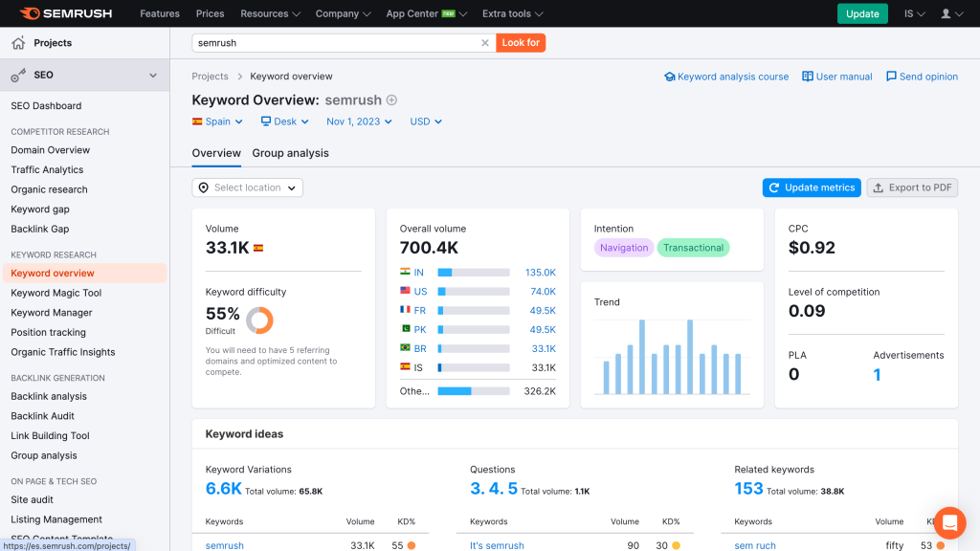The height and width of the screenshot is (551, 980).
Task: Click the Update metrics button
Action: point(812,187)
